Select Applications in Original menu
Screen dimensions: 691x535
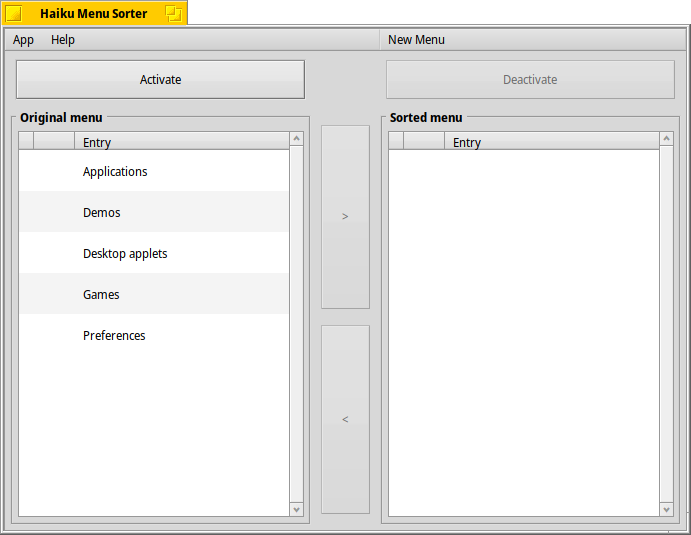[x=154, y=171]
